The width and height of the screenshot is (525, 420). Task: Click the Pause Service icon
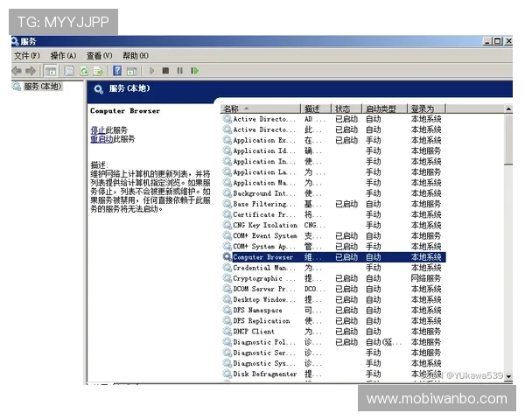(179, 71)
